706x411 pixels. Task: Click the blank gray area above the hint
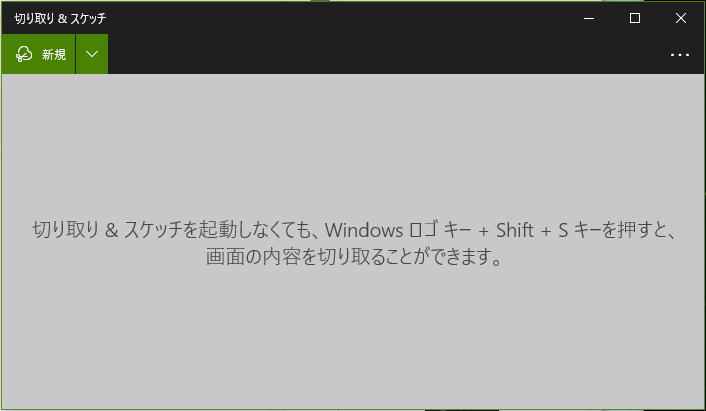pyautogui.click(x=353, y=144)
